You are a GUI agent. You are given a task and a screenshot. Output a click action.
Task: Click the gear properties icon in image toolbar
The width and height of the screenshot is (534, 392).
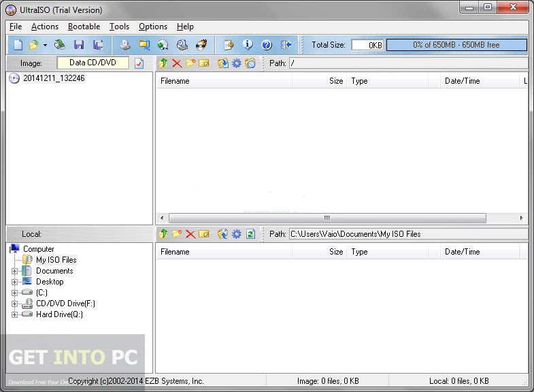[236, 63]
